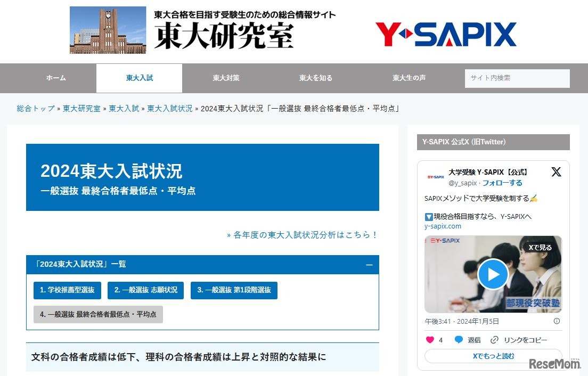Screen dimensions: 588x376
Task: Play the embedded Y-SAPIX video
Action: pyautogui.click(x=493, y=274)
